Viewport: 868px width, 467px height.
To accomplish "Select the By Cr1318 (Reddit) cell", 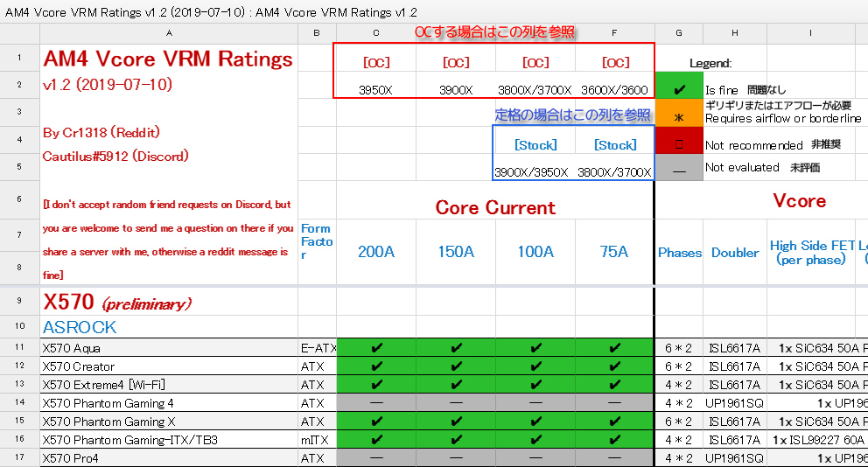I will click(x=101, y=132).
